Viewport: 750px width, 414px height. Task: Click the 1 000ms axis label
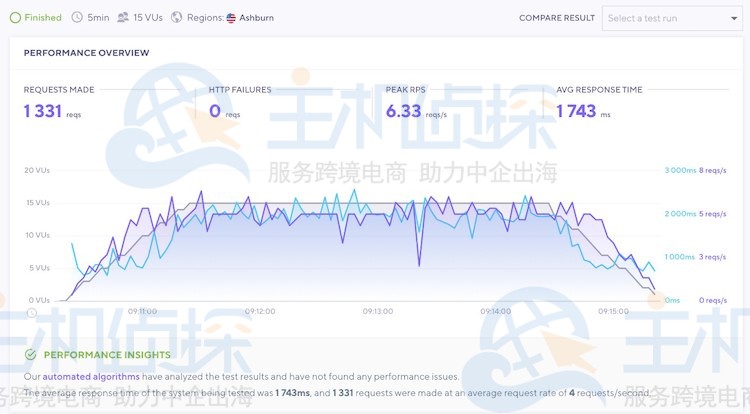coord(680,257)
